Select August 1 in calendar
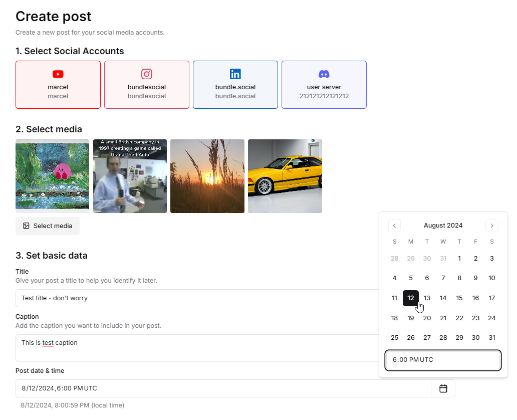Viewport: 517px width, 420px height. 459,259
